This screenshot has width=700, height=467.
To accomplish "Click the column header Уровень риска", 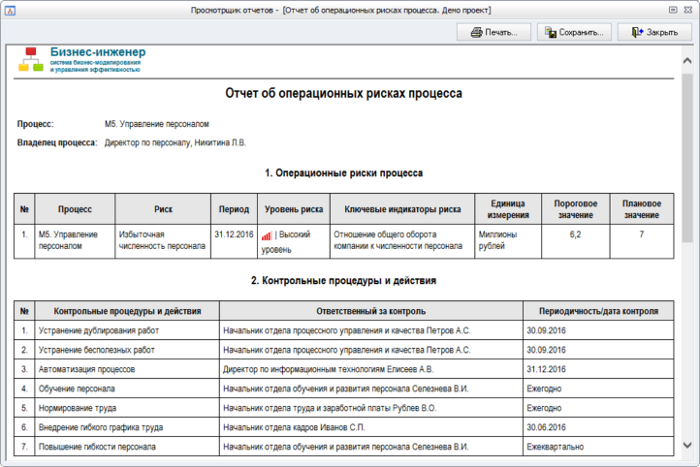I will [294, 209].
